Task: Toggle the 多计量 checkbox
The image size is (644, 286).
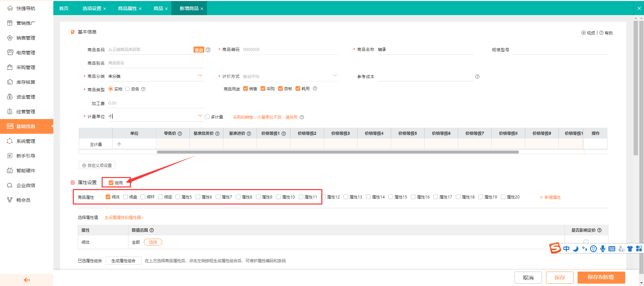Action: [207, 117]
